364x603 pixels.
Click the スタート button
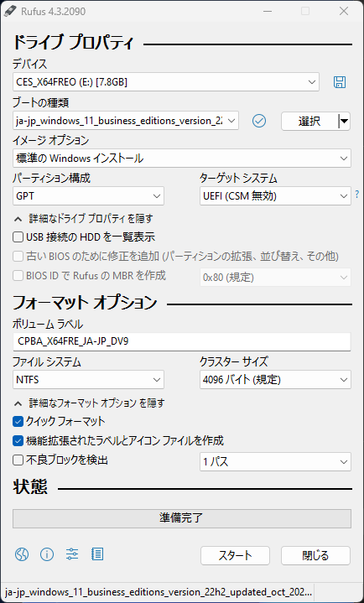[x=235, y=555]
